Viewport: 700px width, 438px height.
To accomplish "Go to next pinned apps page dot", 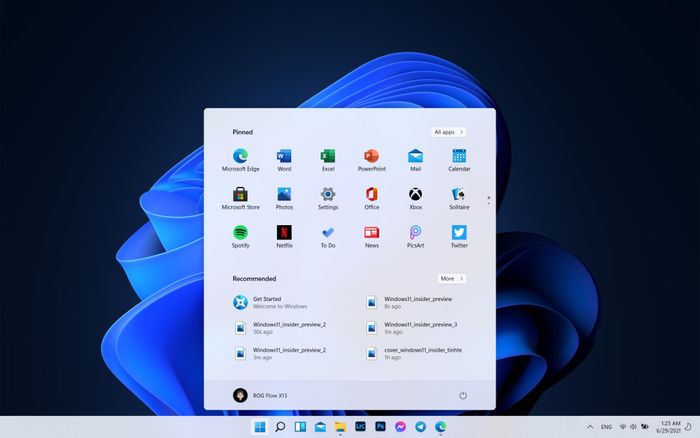I will point(488,204).
